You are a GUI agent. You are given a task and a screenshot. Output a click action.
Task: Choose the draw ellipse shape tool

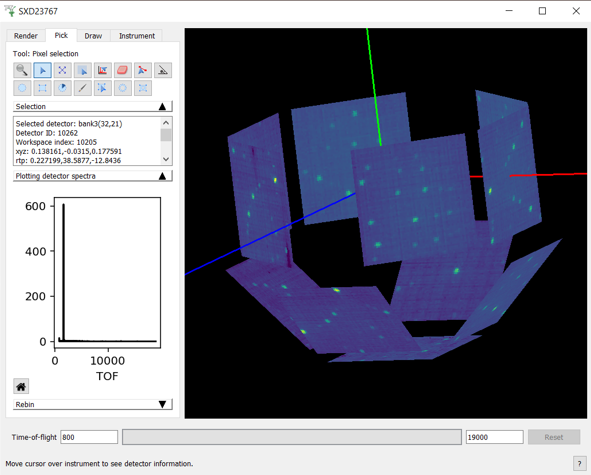pyautogui.click(x=22, y=88)
